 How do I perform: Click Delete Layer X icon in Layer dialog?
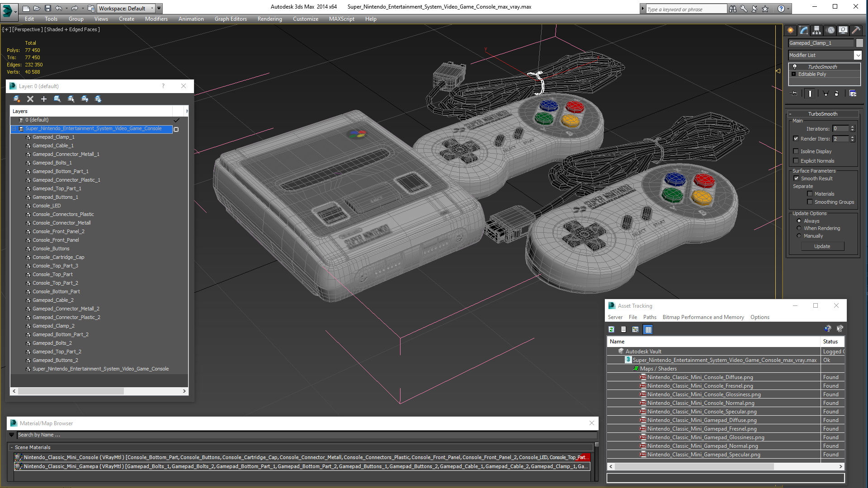point(30,99)
